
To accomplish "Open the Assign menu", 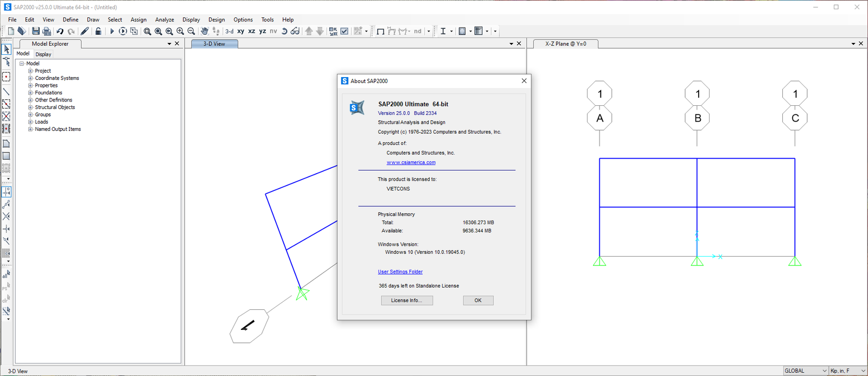I will click(138, 20).
